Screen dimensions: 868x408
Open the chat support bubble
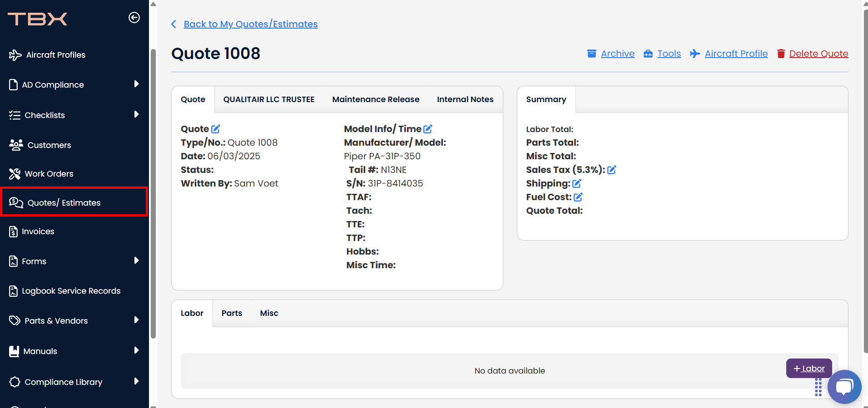[844, 387]
